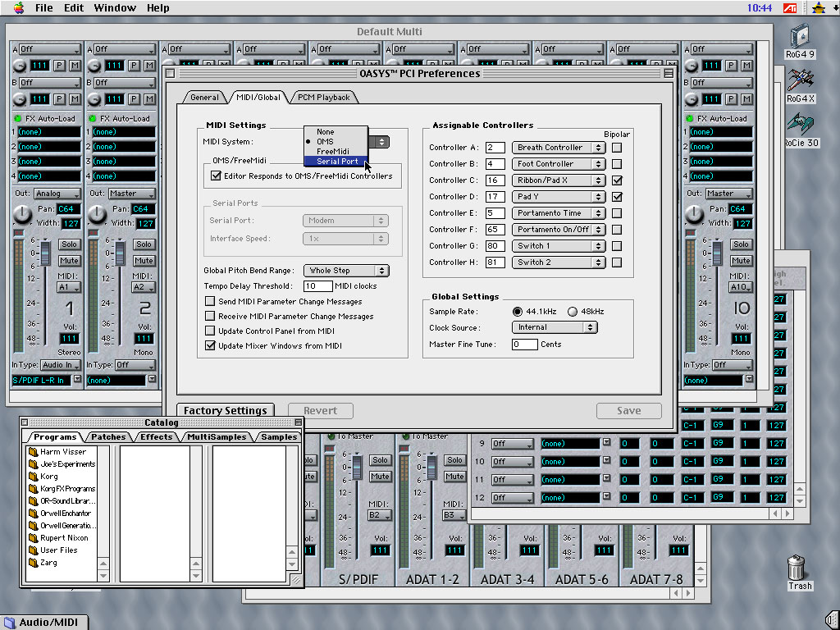Open the Controller G Switch 1 dropdown
The height and width of the screenshot is (630, 840).
pyautogui.click(x=559, y=246)
